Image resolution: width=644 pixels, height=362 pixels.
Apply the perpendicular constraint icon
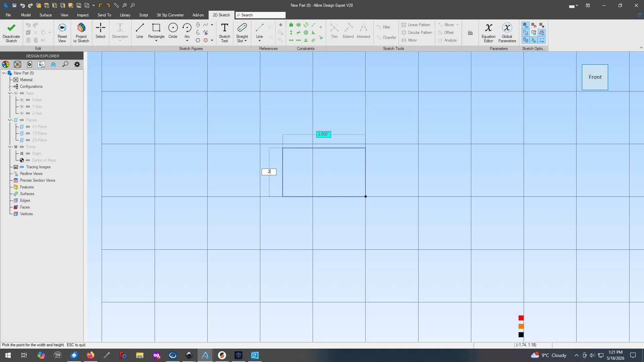click(x=313, y=33)
